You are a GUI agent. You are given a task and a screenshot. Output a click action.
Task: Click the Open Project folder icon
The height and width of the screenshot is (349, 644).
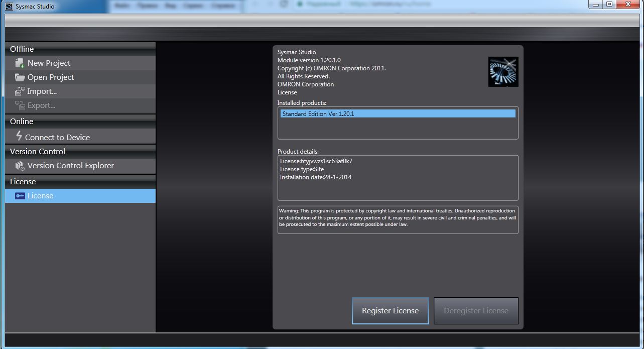20,77
